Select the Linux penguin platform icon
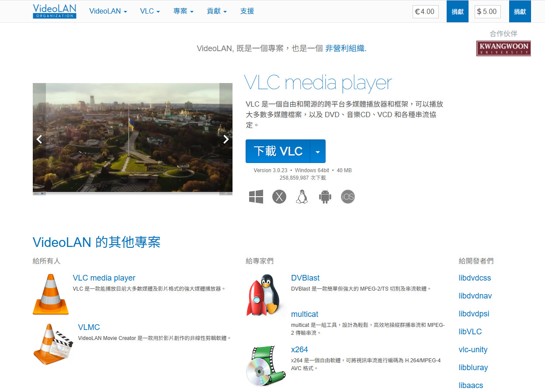Screen dimensions: 545x392 pos(302,197)
